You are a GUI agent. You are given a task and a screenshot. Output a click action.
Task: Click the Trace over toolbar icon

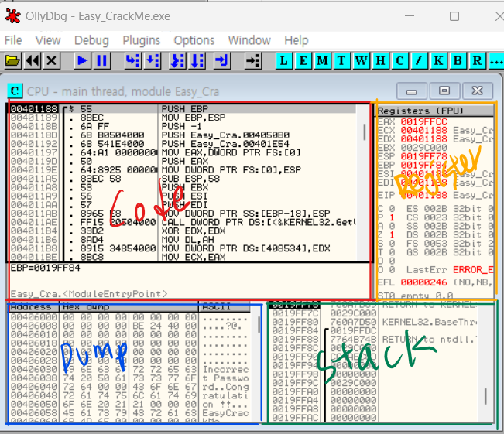coord(197,60)
